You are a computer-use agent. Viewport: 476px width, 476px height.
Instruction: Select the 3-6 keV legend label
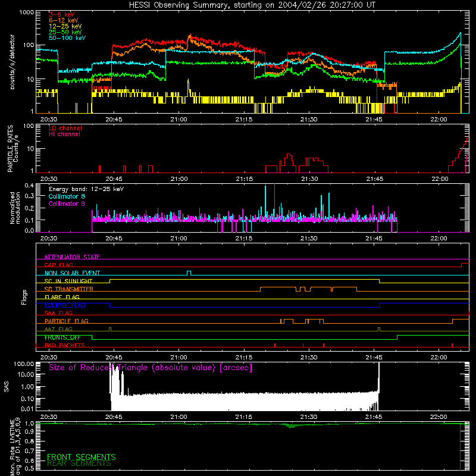[x=62, y=14]
